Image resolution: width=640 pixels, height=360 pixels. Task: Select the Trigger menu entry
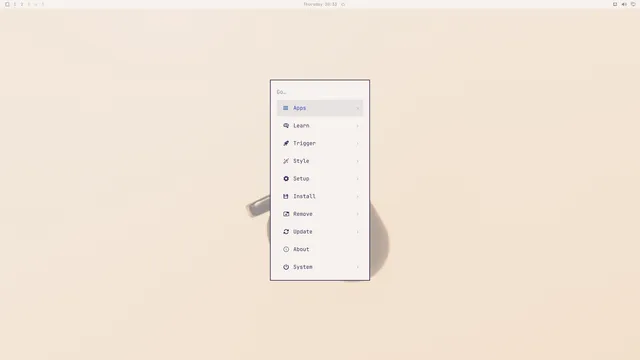point(320,143)
